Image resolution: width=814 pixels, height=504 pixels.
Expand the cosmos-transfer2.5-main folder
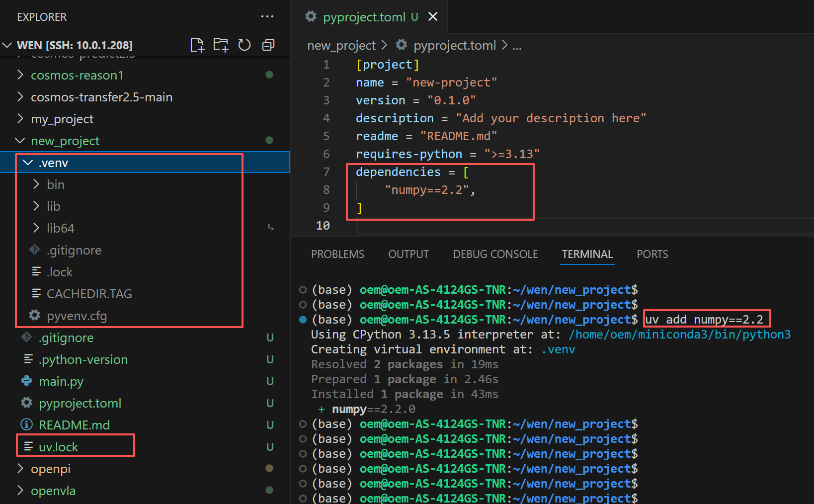pos(20,96)
